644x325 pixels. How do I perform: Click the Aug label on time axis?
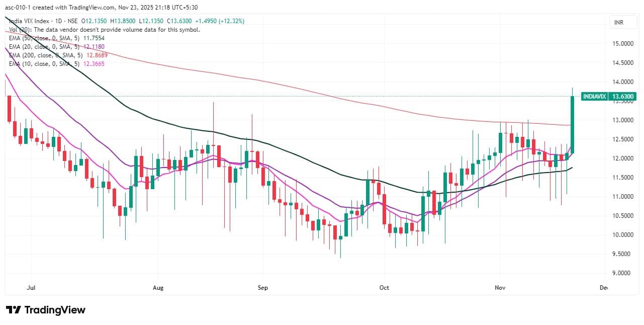click(x=158, y=288)
